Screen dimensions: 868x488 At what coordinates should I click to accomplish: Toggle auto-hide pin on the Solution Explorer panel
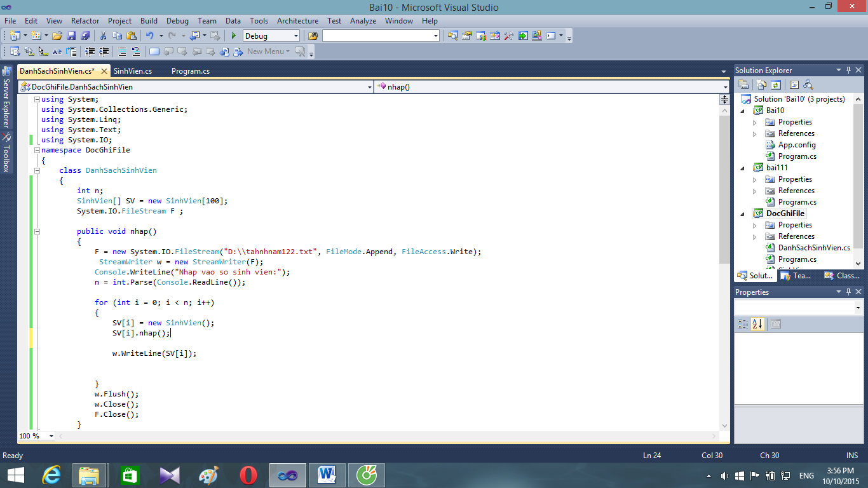[848, 70]
